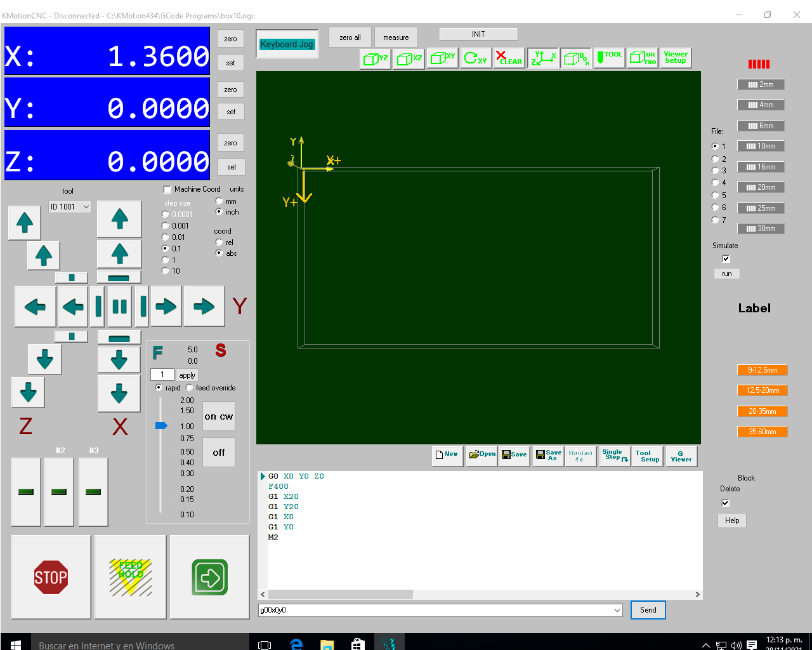This screenshot has width=812, height=650.
Task: Click the Single Step button
Action: point(614,456)
